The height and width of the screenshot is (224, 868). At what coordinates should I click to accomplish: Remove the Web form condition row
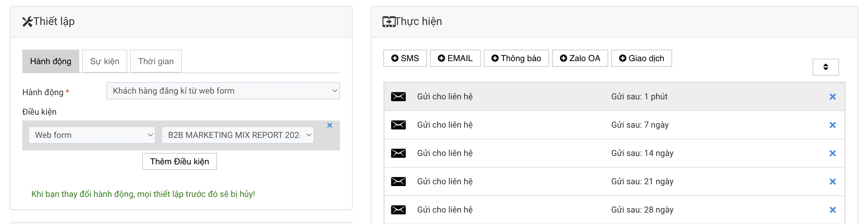pos(329,125)
